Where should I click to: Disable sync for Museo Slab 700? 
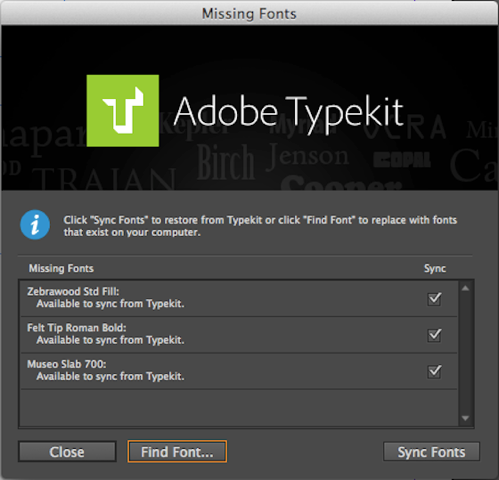pos(434,371)
